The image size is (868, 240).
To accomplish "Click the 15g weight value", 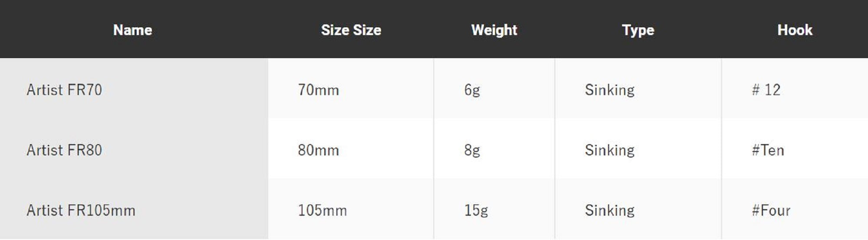I will (x=476, y=210).
